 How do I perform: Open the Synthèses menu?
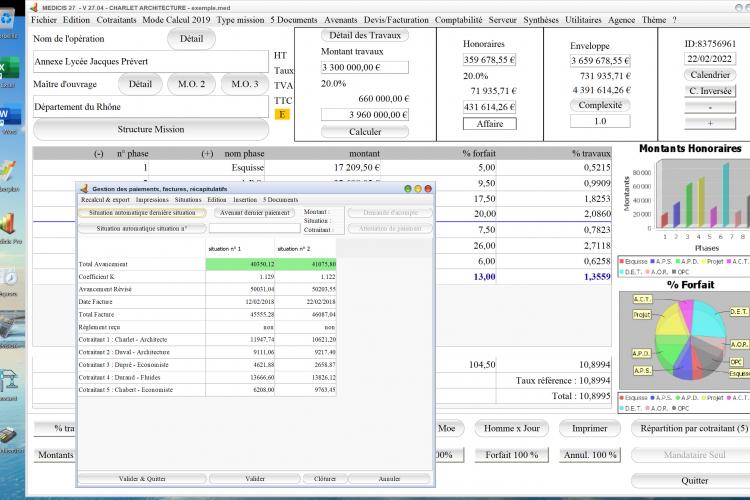tap(540, 20)
